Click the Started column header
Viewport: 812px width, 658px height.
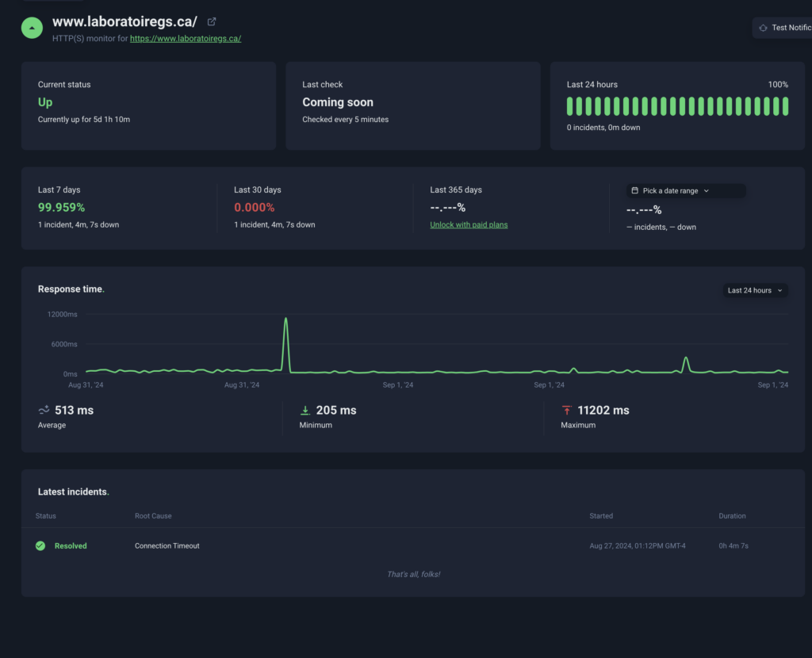(601, 516)
